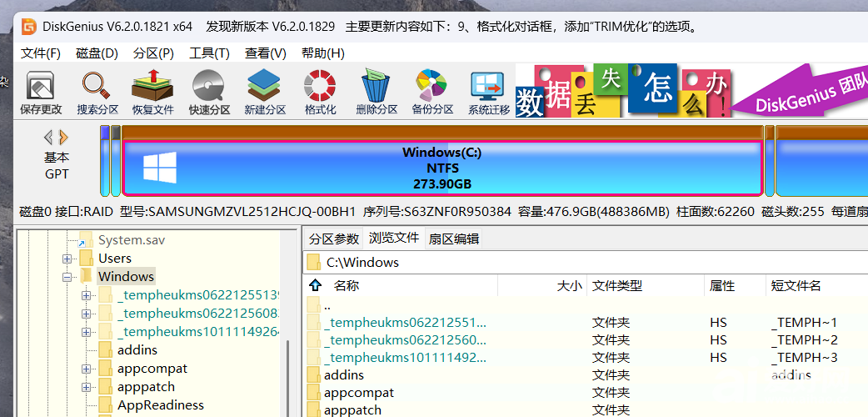
Task: Expand _tempheukms0622125608 tree node
Action: point(86,314)
